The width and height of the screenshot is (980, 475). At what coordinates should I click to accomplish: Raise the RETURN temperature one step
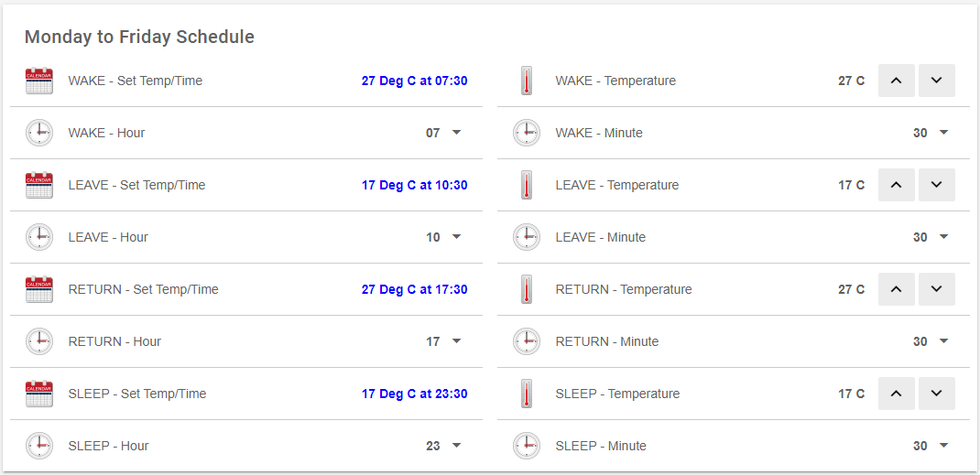[896, 289]
